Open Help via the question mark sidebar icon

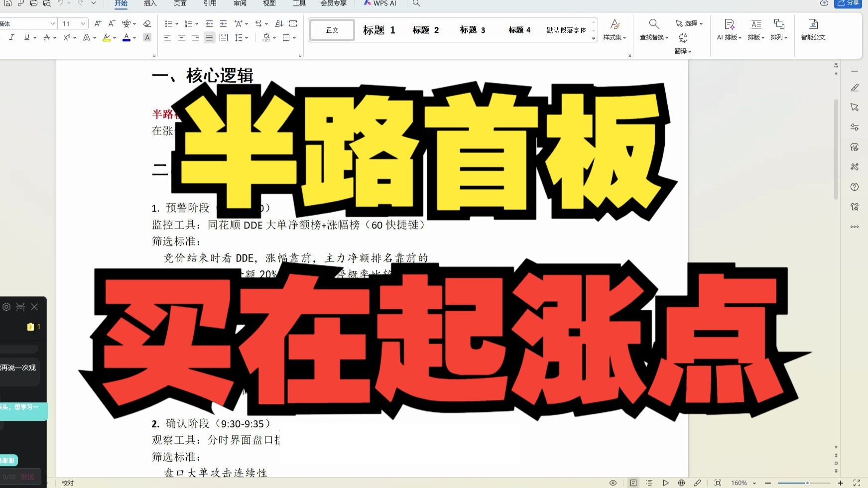coord(855,187)
